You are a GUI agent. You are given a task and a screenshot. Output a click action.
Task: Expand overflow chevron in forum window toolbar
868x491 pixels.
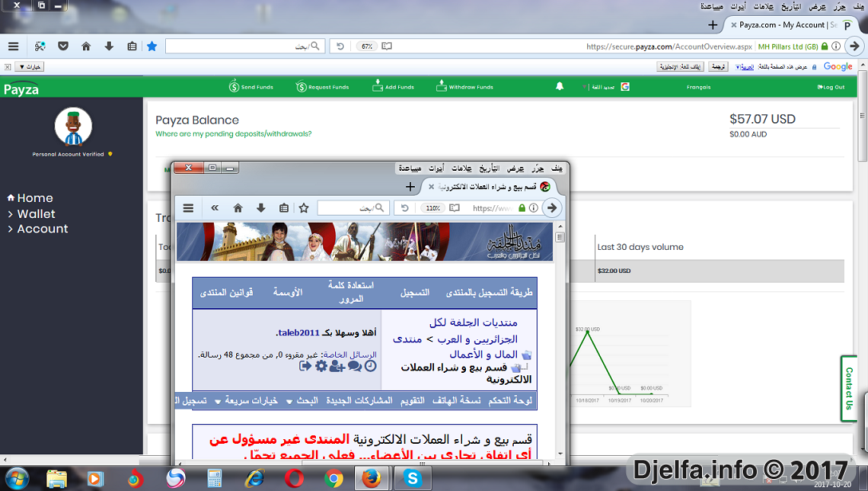(215, 208)
